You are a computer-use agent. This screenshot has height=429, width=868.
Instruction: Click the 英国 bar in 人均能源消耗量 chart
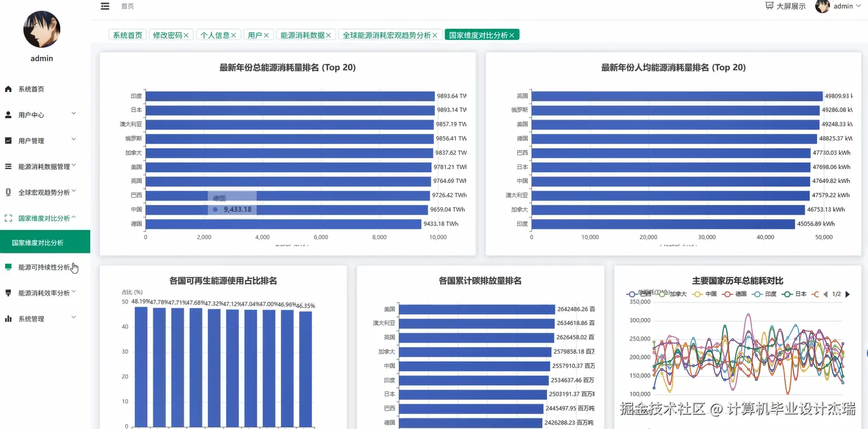coord(677,96)
